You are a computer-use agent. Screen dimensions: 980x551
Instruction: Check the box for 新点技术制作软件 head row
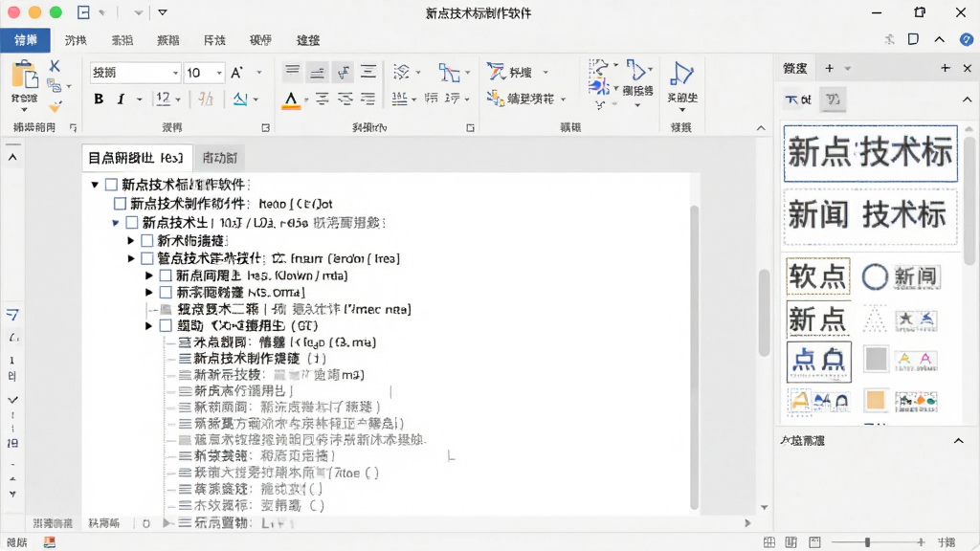pos(120,204)
